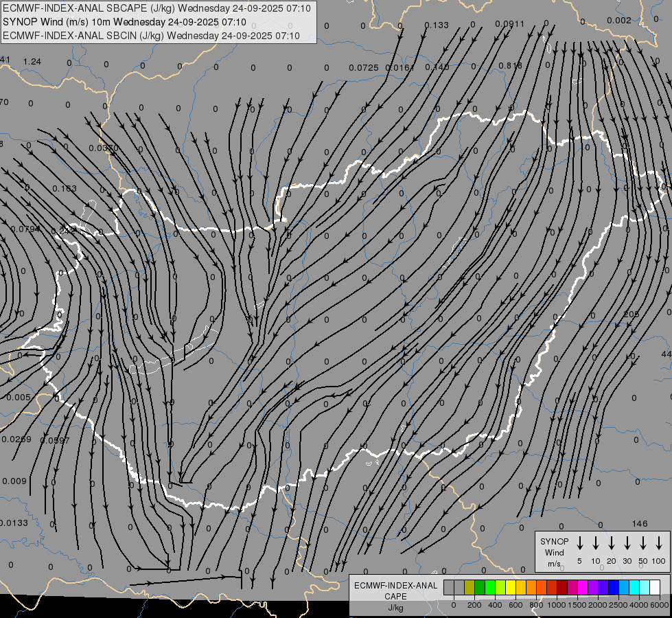Select the 0.818 value near top of map
The image size is (672, 618).
tap(510, 66)
